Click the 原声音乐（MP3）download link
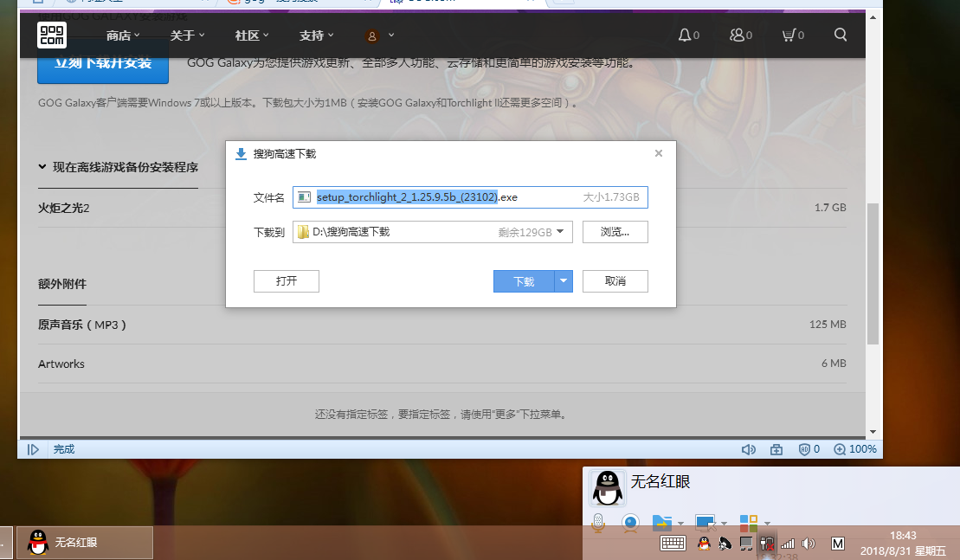Viewport: 960px width, 560px height. tap(82, 325)
